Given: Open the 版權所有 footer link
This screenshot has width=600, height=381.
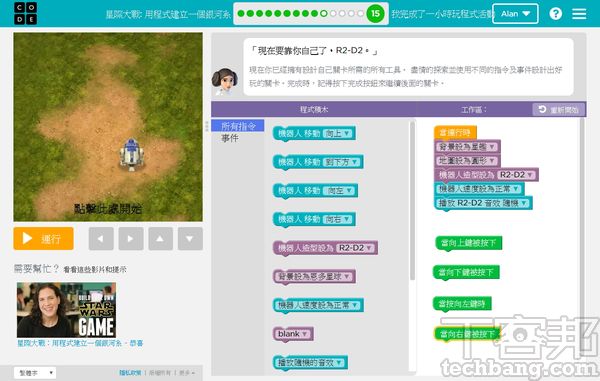Looking at the screenshot, I should (x=160, y=373).
